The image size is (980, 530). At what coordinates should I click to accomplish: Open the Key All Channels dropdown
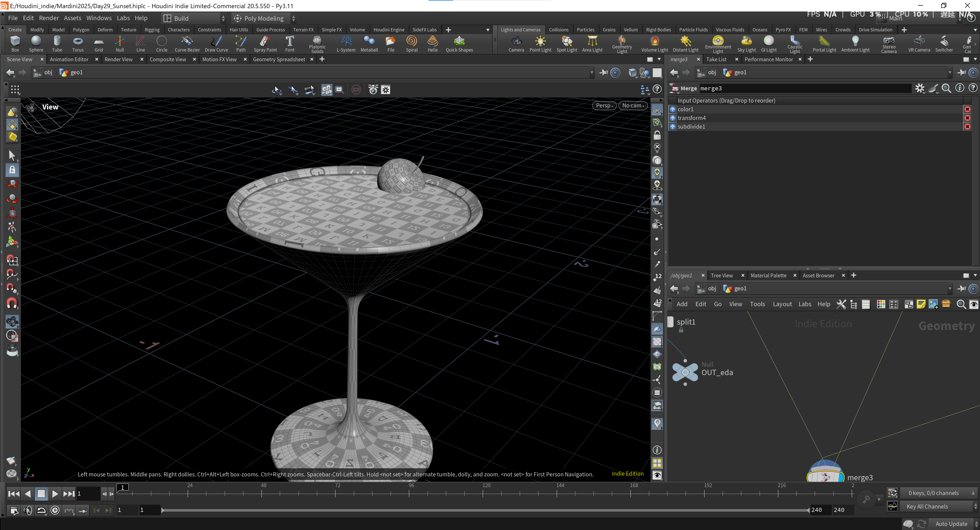pos(939,507)
